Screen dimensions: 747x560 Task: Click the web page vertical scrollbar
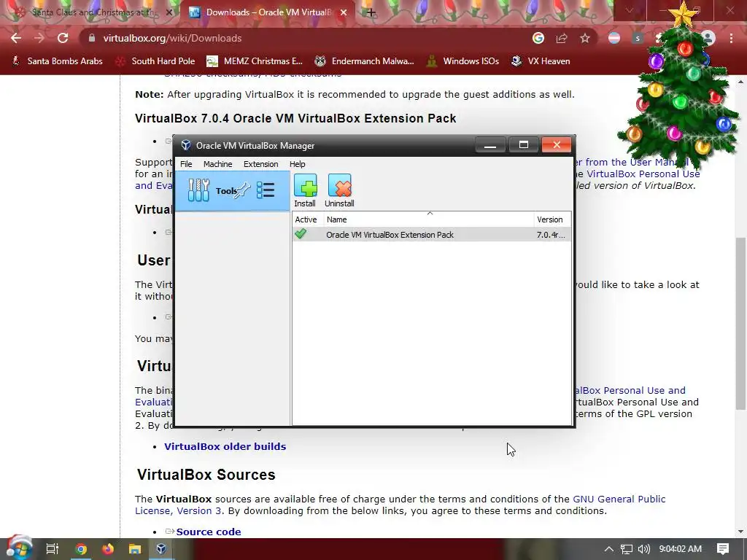[741, 323]
